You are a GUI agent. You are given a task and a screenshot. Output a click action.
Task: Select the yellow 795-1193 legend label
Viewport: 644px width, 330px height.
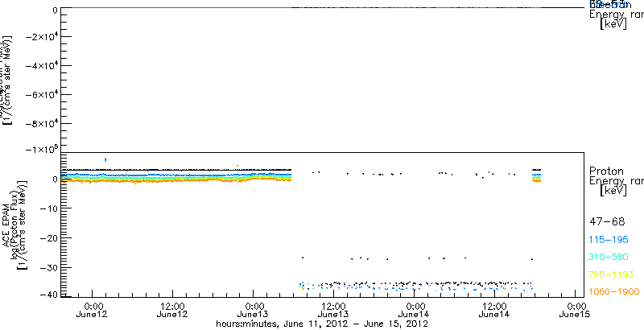[612, 274]
